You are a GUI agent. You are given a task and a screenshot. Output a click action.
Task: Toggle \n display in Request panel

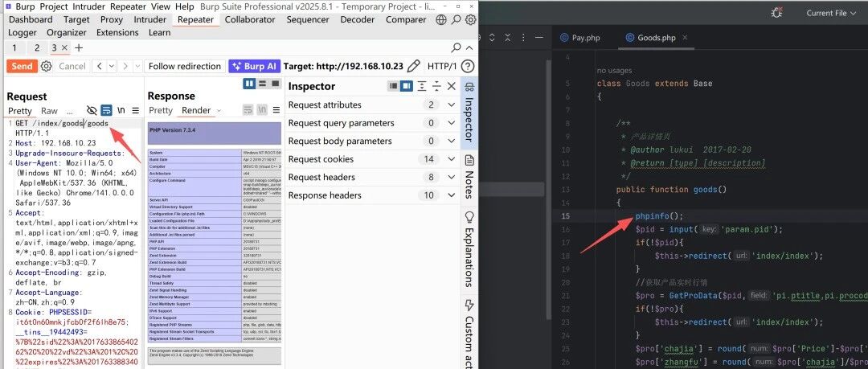click(x=121, y=110)
